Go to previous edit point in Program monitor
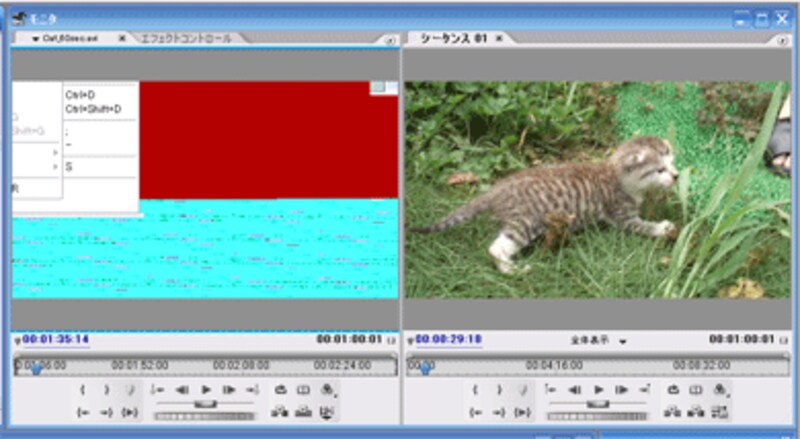800x439 pixels. click(x=551, y=390)
